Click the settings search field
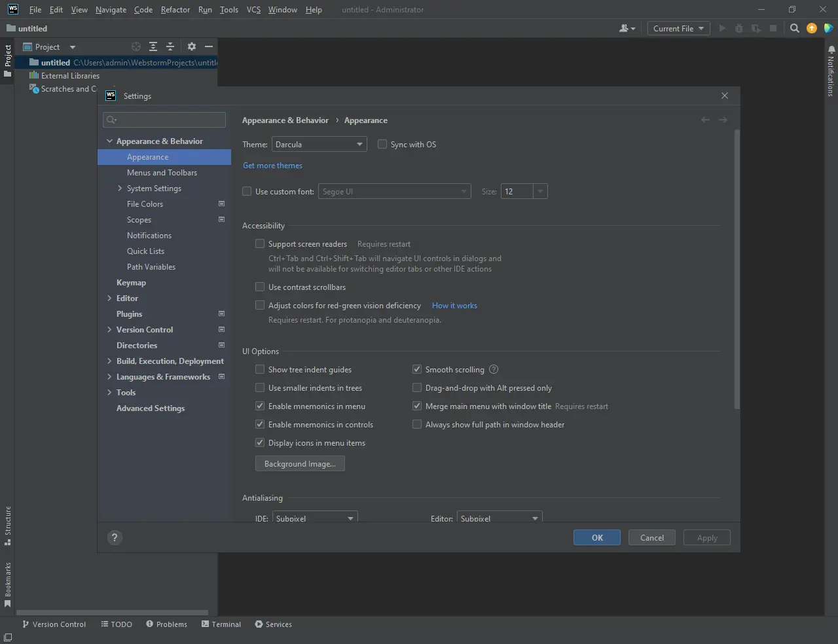This screenshot has height=644, width=838. [x=165, y=119]
